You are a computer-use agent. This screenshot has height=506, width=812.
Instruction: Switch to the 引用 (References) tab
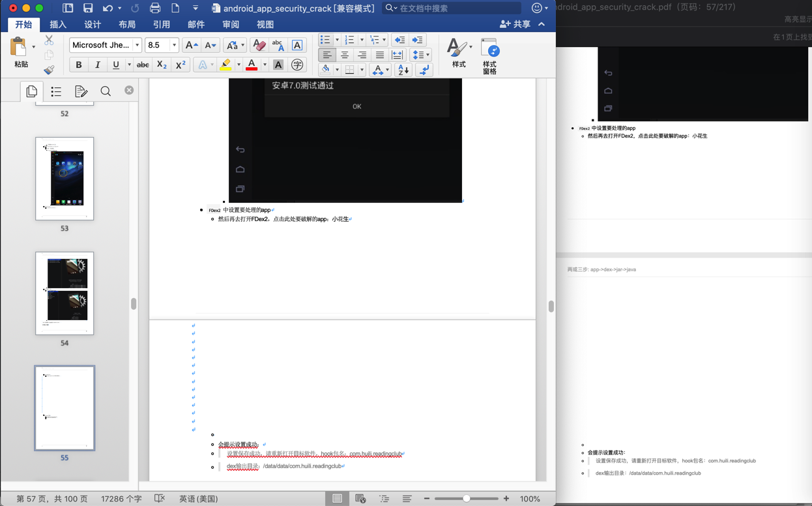tap(162, 24)
